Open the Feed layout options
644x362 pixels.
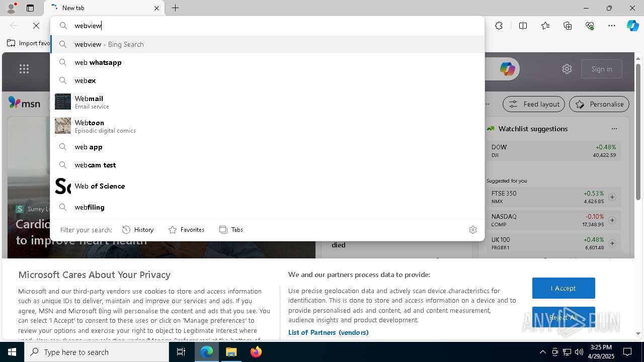[x=534, y=104]
